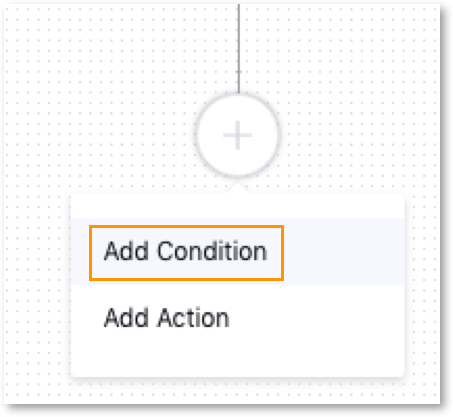The width and height of the screenshot is (453, 417).
Task: Click the small caret pointer atop the popup menu
Action: (237, 187)
